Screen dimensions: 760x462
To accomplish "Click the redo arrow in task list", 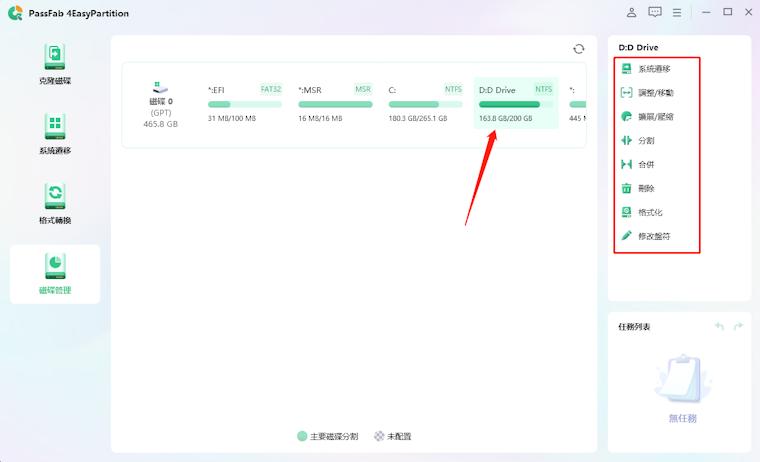I will point(738,326).
